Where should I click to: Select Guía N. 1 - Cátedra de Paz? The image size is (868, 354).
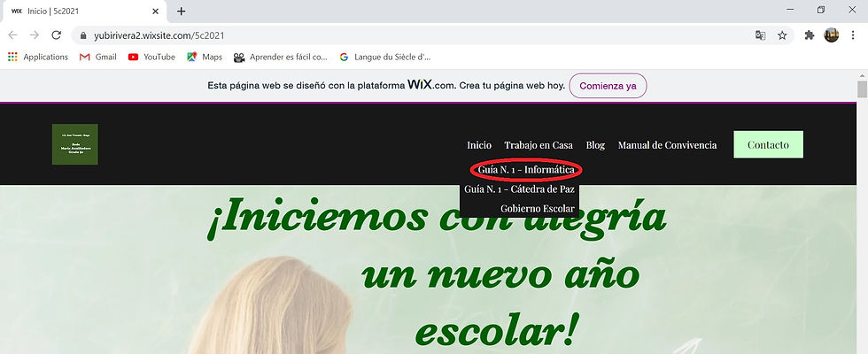click(x=519, y=189)
